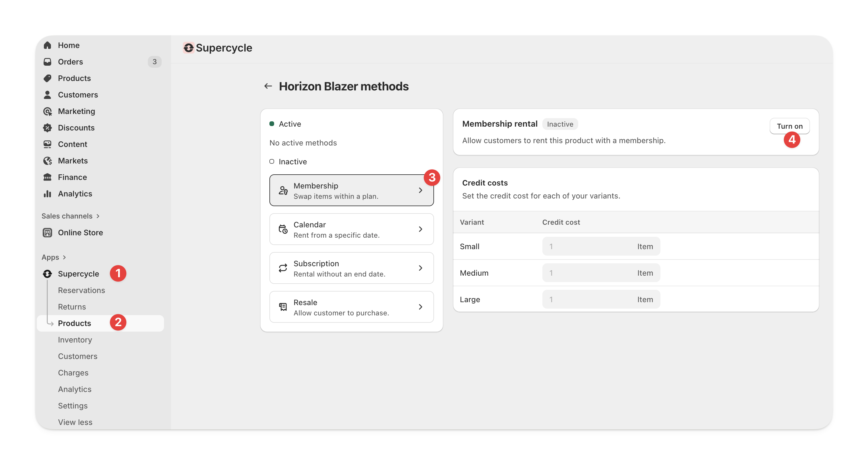Open Orders with 3 badge

[70, 62]
